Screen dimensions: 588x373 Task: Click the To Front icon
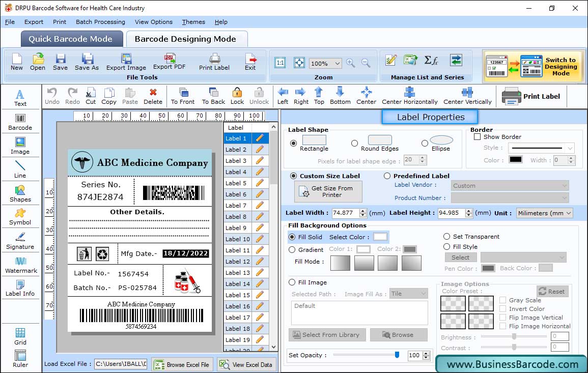[183, 96]
